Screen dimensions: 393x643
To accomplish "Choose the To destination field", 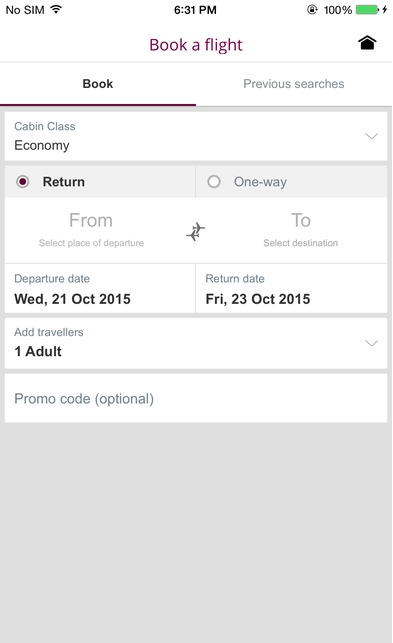I will tap(300, 230).
